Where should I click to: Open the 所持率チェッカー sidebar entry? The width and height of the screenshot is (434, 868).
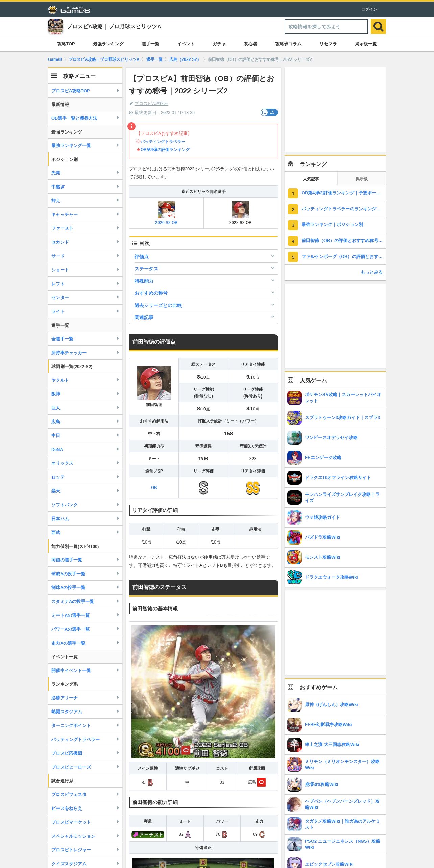tap(85, 353)
